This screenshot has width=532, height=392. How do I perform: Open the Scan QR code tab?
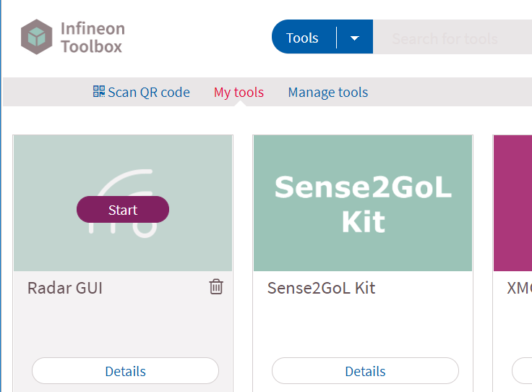click(142, 92)
